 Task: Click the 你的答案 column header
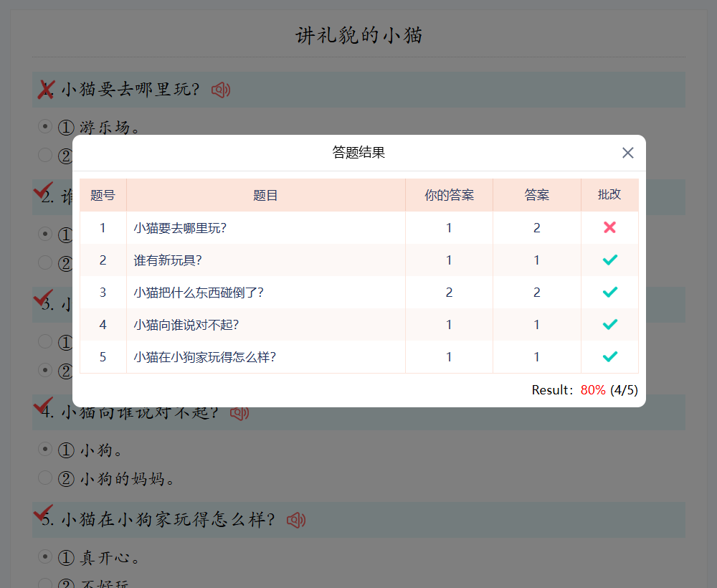coord(449,195)
